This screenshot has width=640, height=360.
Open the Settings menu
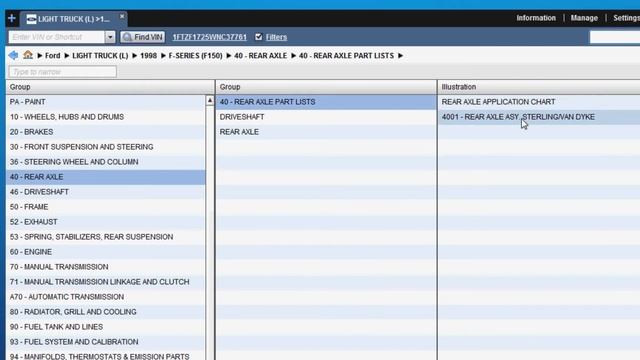[626, 18]
